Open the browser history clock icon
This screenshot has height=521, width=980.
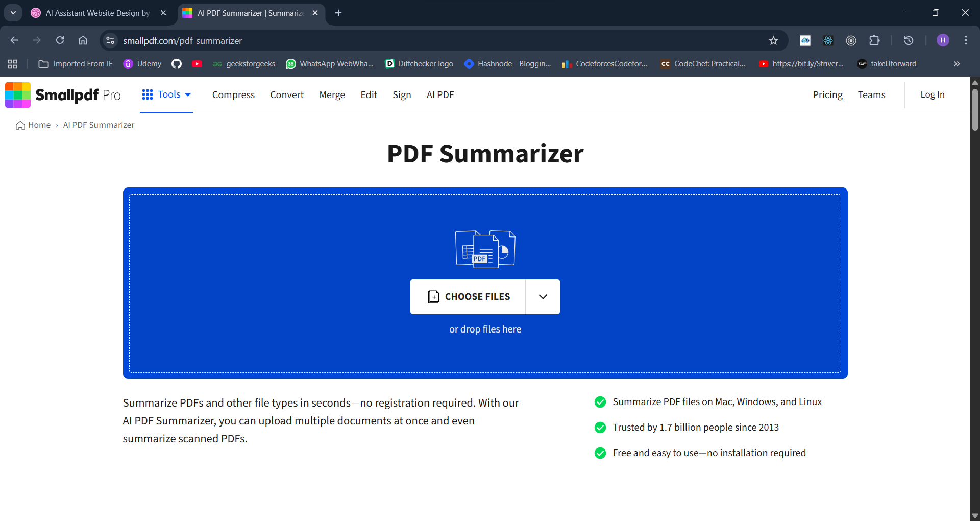909,40
